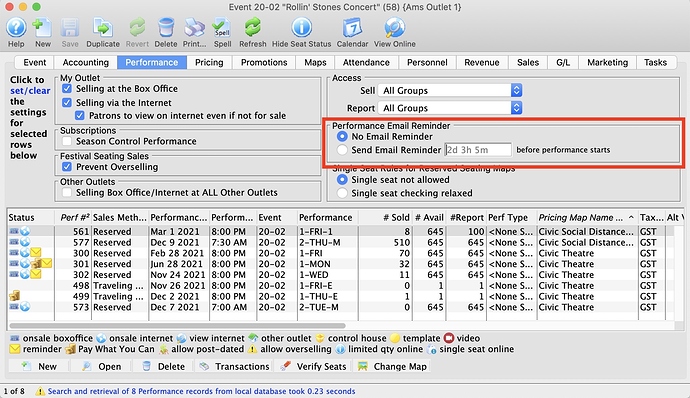Click status icons of performance 561

[x=20, y=231]
